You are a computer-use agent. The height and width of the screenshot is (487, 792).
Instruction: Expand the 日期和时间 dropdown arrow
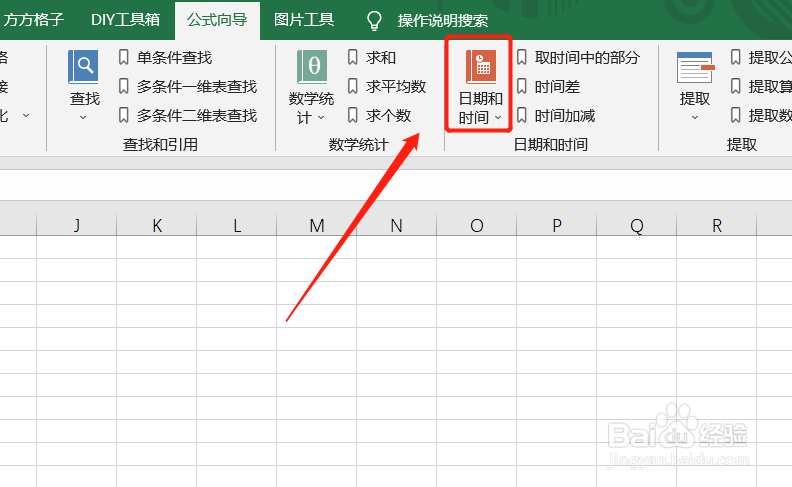[x=498, y=118]
